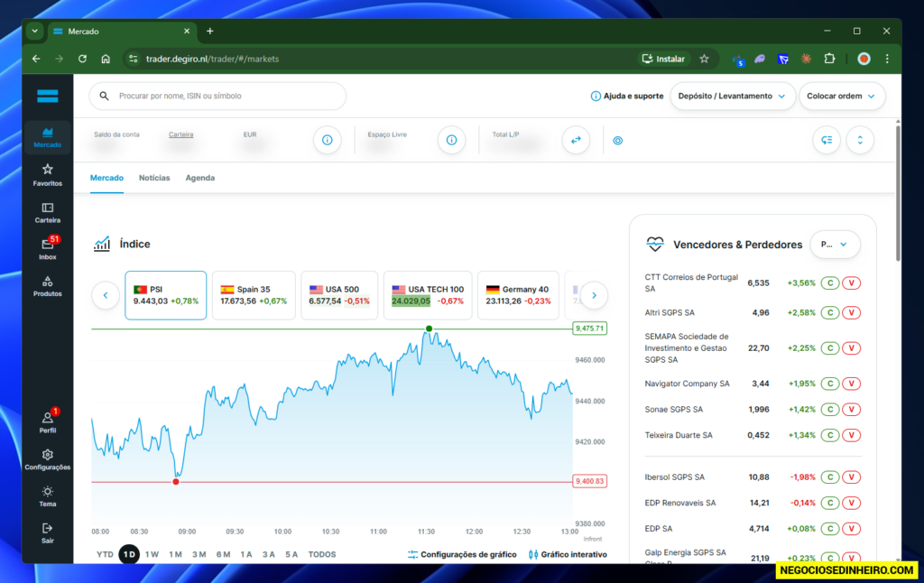Choose the 1W chart range
Viewport: 924px width, 583px height.
(152, 555)
